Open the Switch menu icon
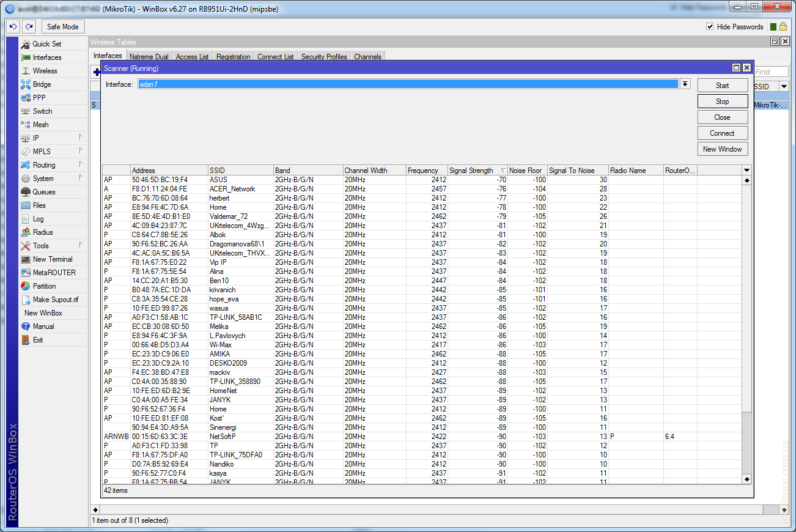Image resolution: width=796 pixels, height=532 pixels. click(25, 111)
